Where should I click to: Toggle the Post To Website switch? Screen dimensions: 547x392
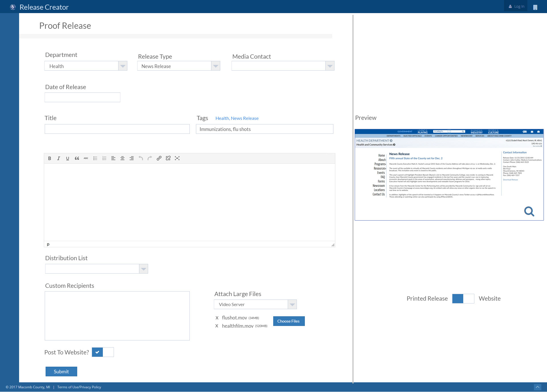(x=103, y=352)
